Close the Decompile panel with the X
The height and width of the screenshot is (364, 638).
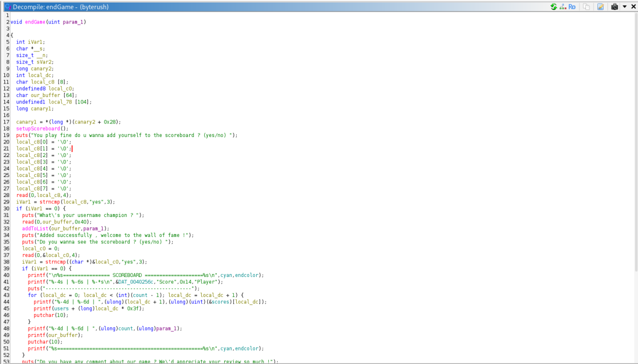click(x=632, y=7)
